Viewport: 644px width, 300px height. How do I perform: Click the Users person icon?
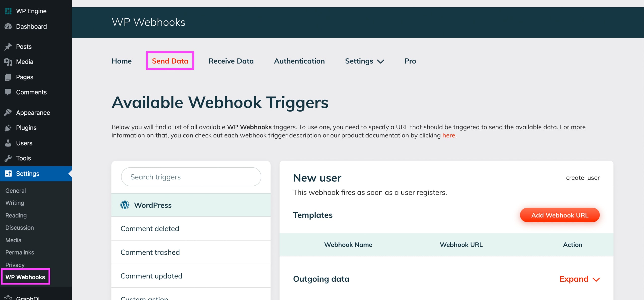[8, 143]
